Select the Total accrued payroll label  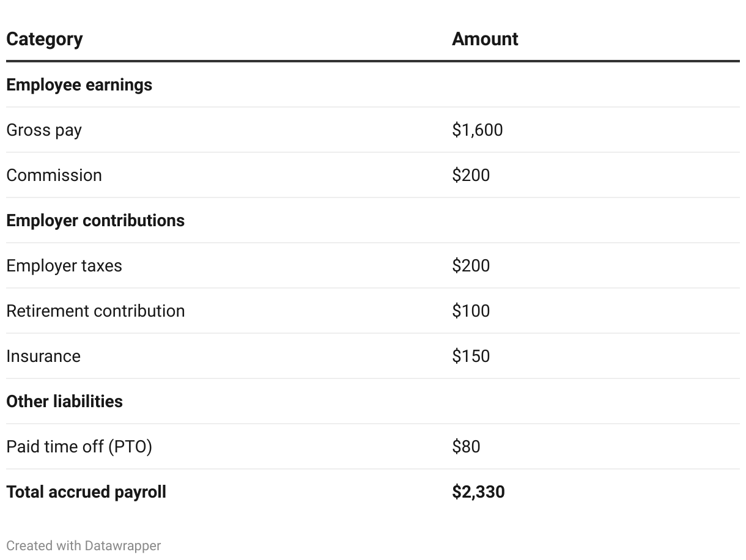tap(86, 492)
